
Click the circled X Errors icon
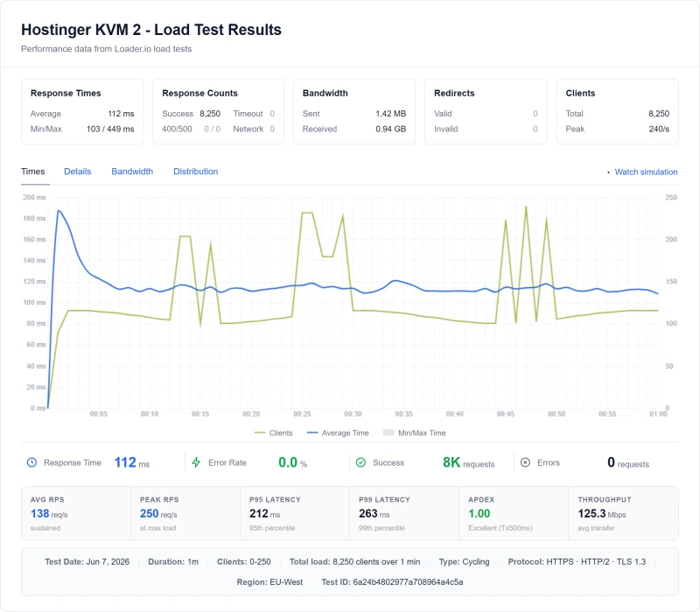point(526,462)
